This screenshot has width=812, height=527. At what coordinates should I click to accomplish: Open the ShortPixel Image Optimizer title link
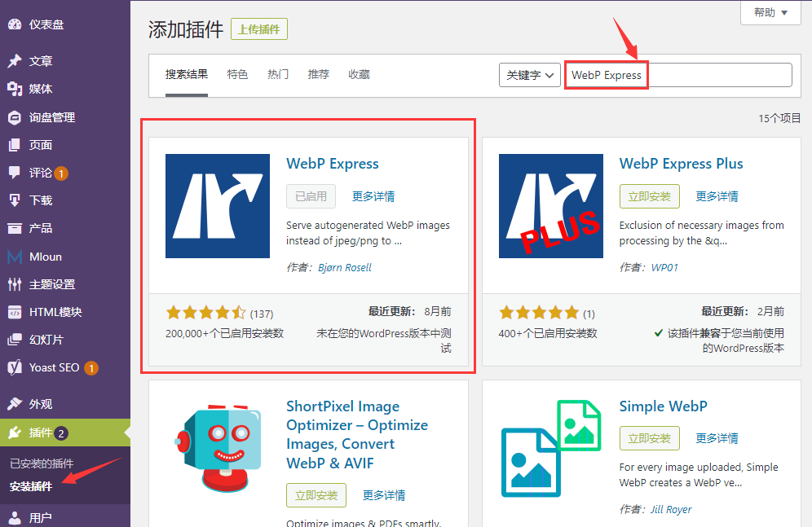pos(357,434)
